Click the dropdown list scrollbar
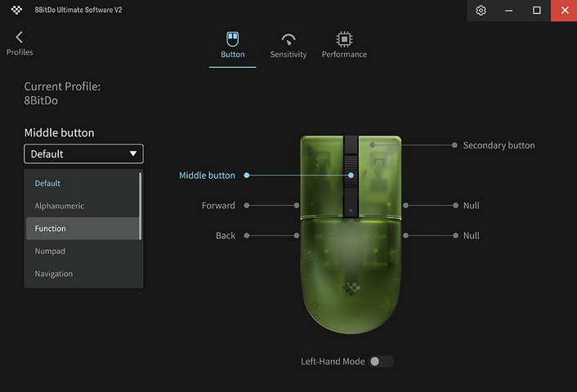The image size is (577, 392). pyautogui.click(x=141, y=205)
